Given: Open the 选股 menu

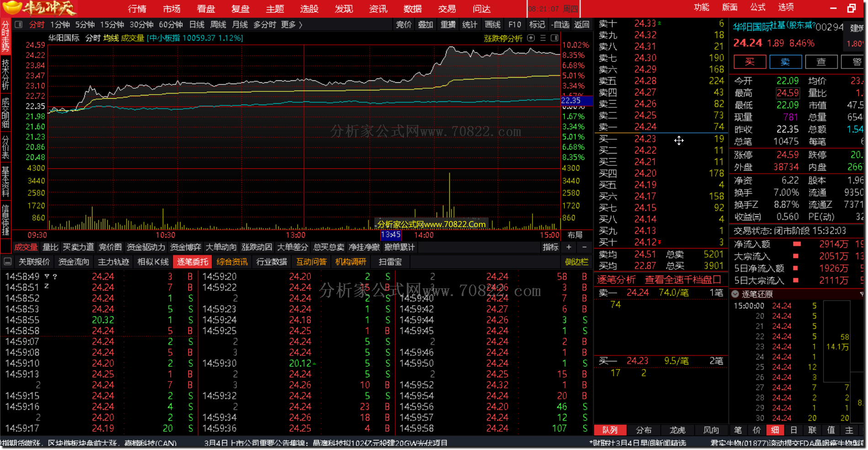Looking at the screenshot, I should (309, 9).
